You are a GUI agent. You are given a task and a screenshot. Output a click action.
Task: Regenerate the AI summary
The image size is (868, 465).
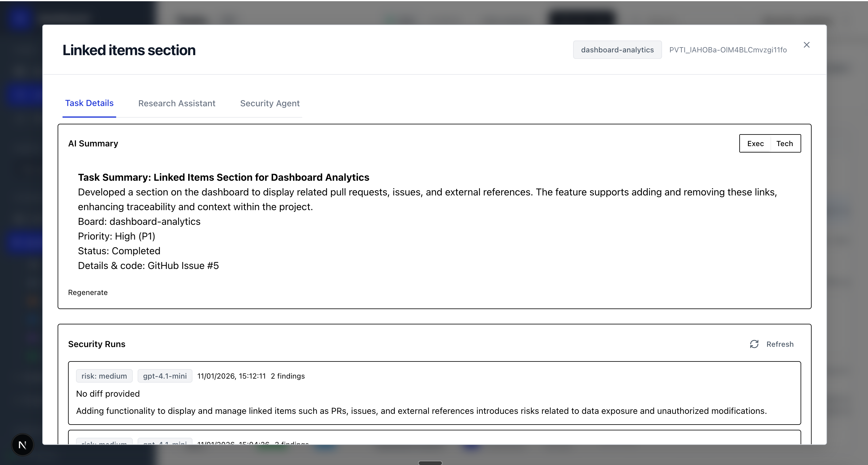[x=88, y=292]
